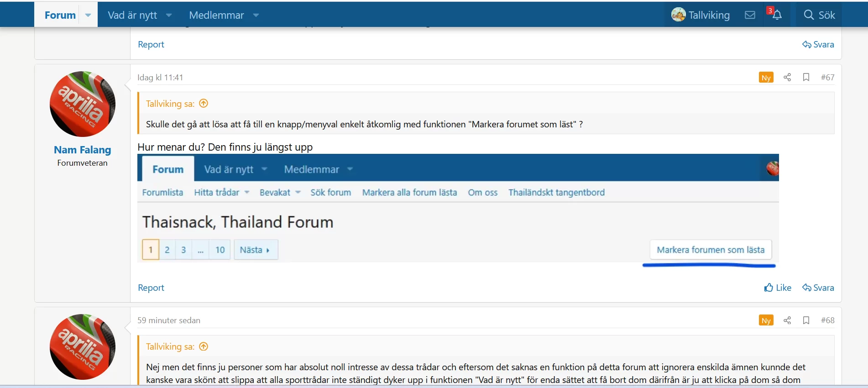Click the share icon on post #67

coord(787,77)
